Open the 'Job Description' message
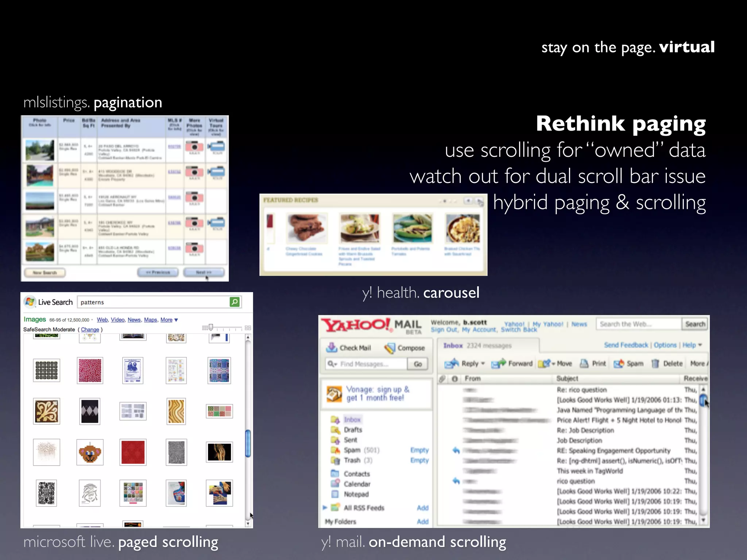 [579, 440]
